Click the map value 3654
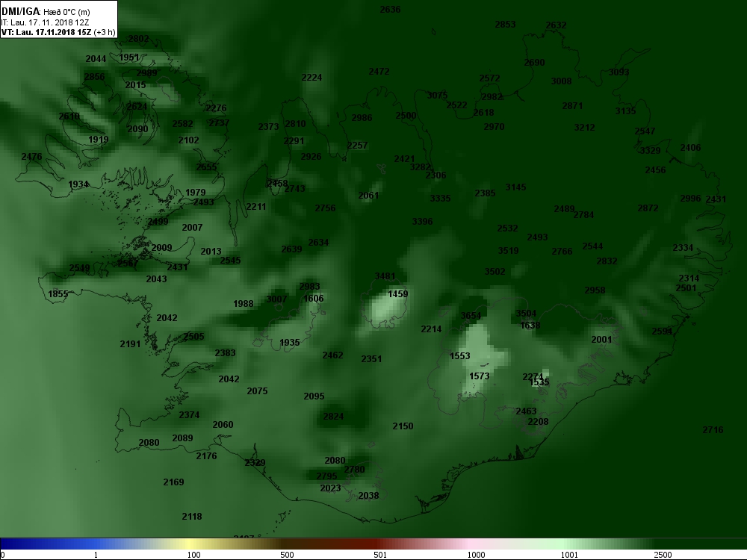Screen dimensions: 747x560 (471, 316)
